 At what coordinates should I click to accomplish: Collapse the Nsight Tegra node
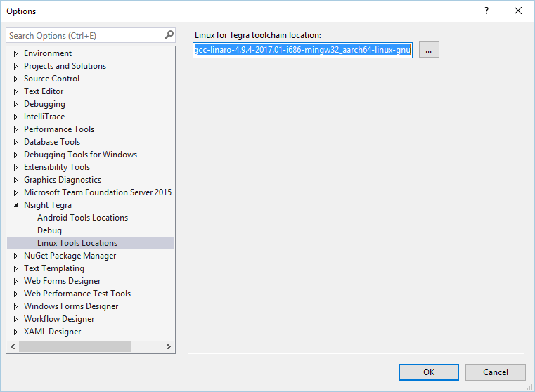tap(15, 205)
